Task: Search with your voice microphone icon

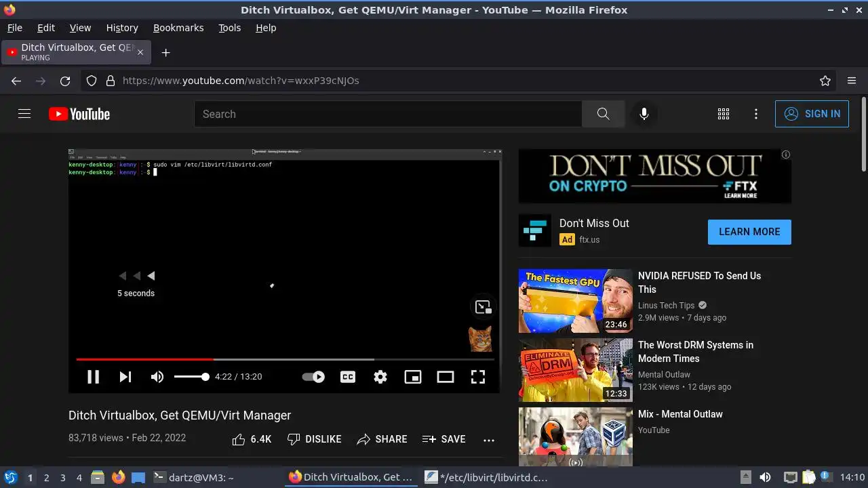Action: (x=644, y=114)
